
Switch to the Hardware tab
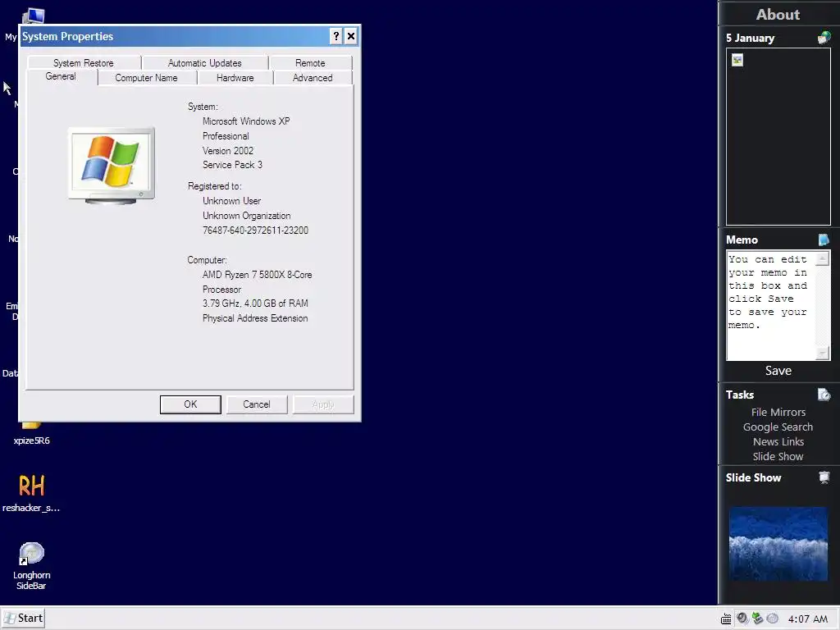[235, 78]
